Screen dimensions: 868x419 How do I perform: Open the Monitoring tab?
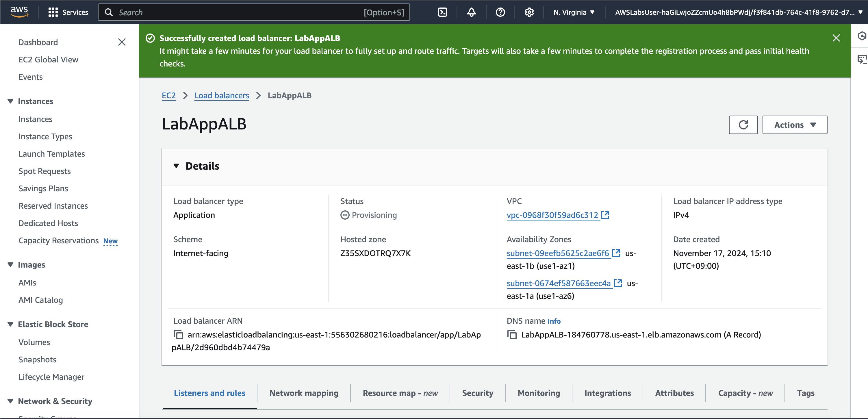tap(539, 393)
